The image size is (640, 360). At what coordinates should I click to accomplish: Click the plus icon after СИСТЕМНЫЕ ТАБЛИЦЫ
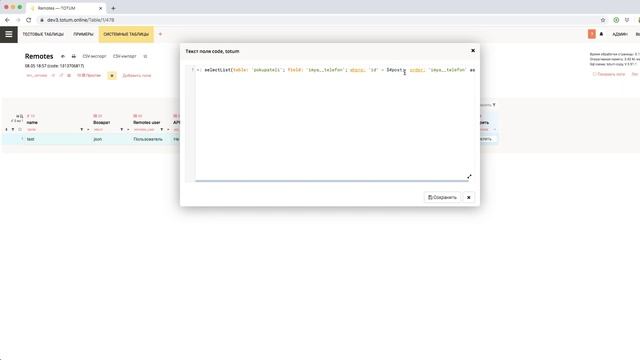point(160,34)
